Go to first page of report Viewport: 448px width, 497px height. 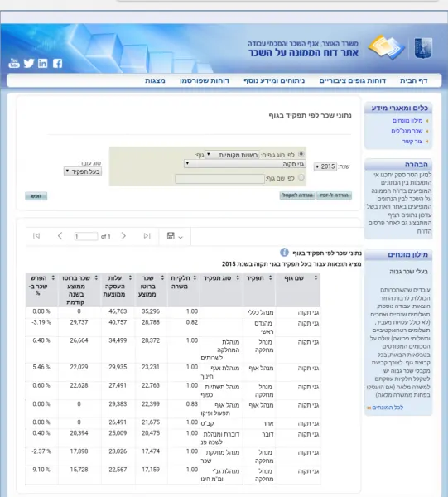coord(36,236)
